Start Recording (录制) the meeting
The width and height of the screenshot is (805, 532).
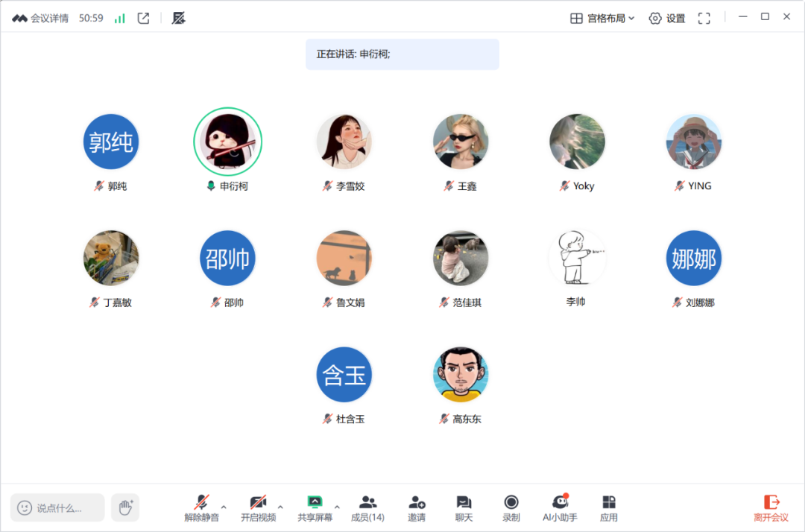pos(511,507)
